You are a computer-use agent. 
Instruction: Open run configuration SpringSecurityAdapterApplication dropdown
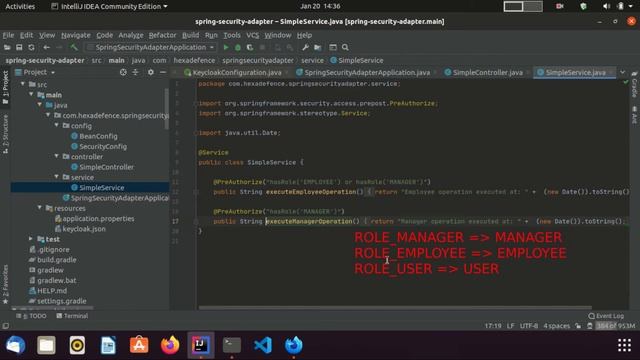(x=151, y=47)
